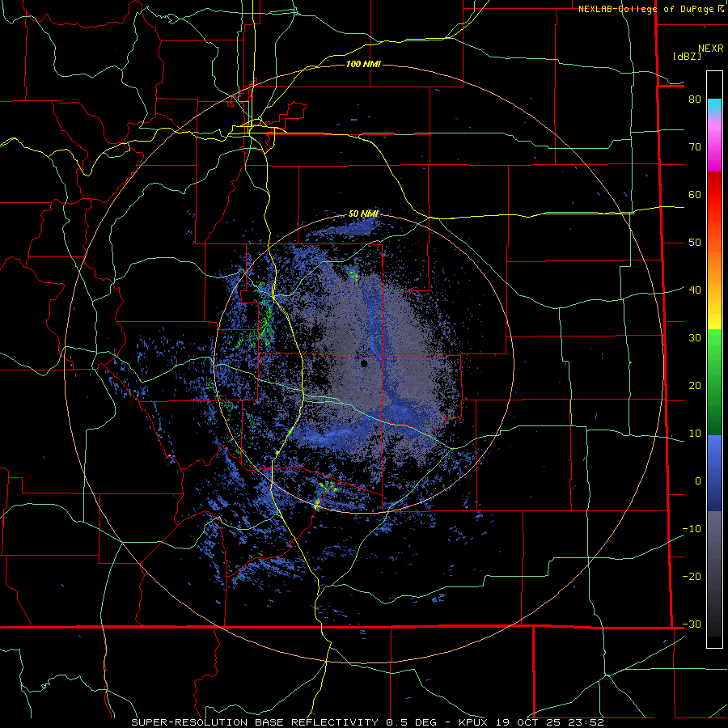Click the "KPUX" station identifier in caption
728x728 pixels.
(x=473, y=722)
